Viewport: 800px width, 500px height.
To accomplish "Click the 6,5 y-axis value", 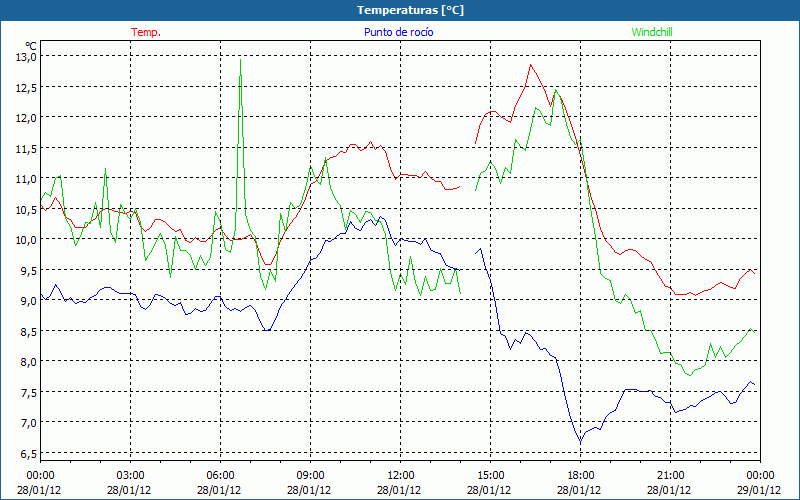I will click(x=28, y=453).
